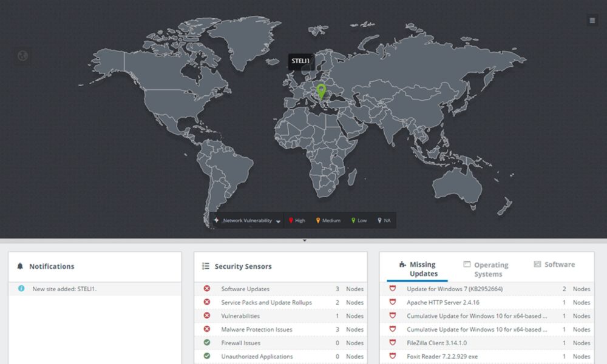This screenshot has width=607, height=364.
Task: Open the Network Vulnerability dropdown
Action: click(x=248, y=221)
